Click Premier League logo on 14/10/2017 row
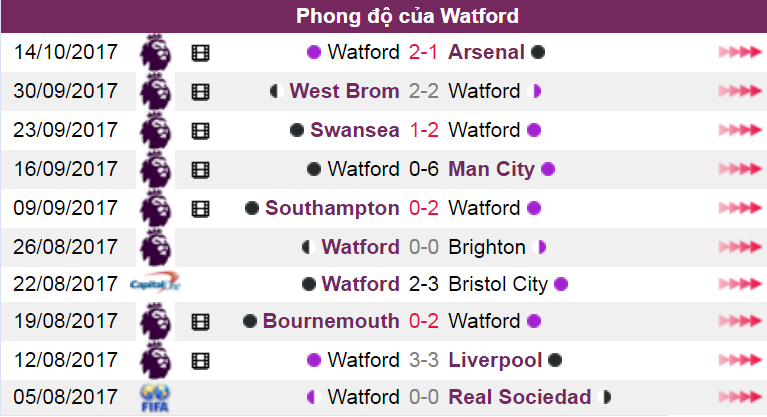 [x=156, y=52]
